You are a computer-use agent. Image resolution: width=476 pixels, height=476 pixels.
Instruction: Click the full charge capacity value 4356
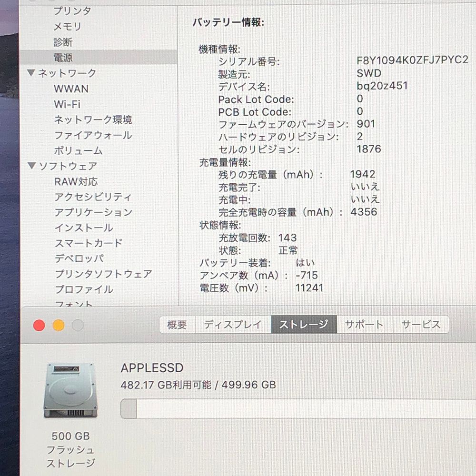point(364,212)
